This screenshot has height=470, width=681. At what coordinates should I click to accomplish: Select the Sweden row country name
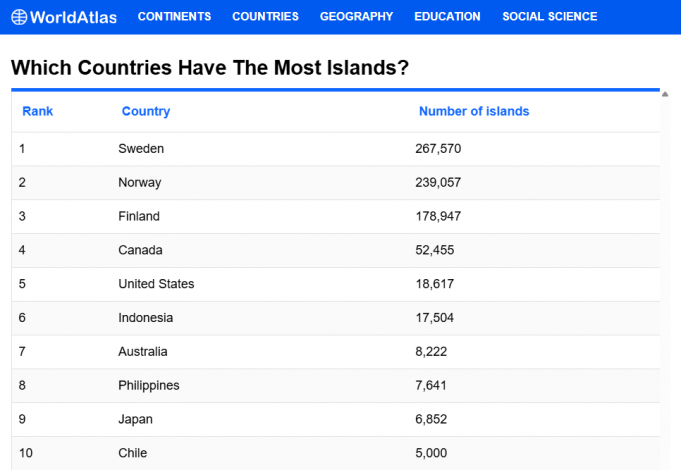[141, 149]
